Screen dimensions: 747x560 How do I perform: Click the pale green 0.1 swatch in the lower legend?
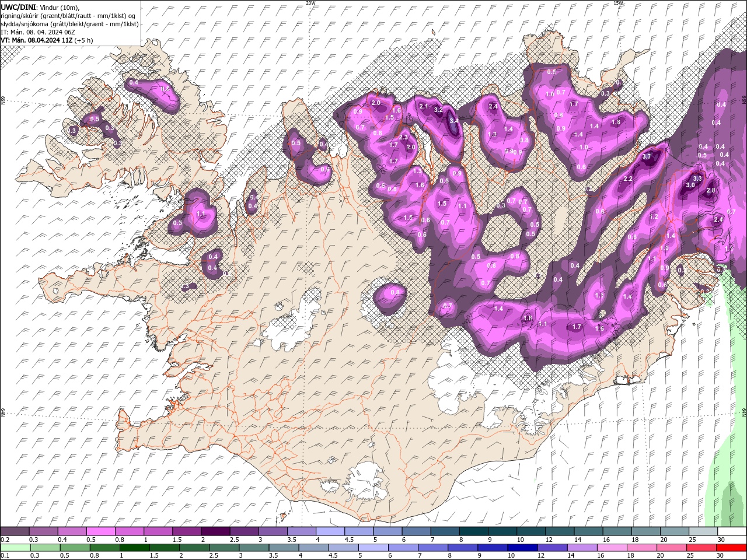[x=15, y=547]
